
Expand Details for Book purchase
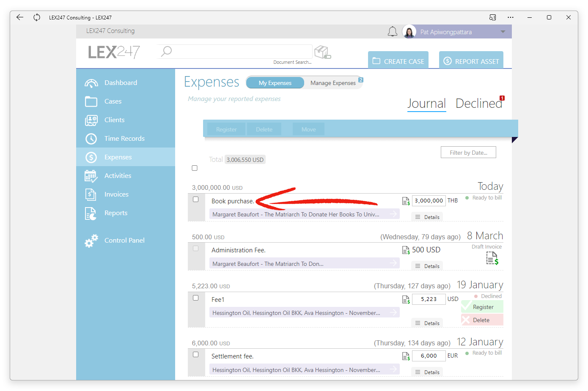(x=427, y=217)
